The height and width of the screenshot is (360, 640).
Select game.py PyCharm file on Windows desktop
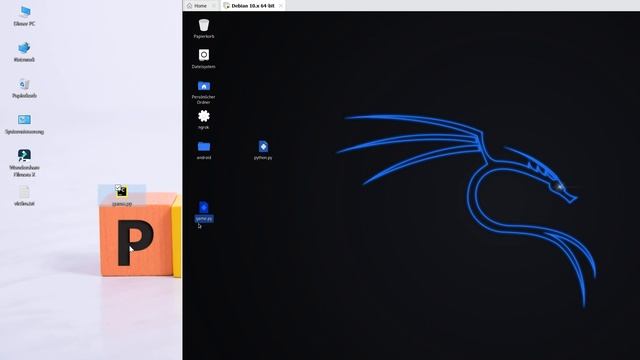pyautogui.click(x=122, y=195)
